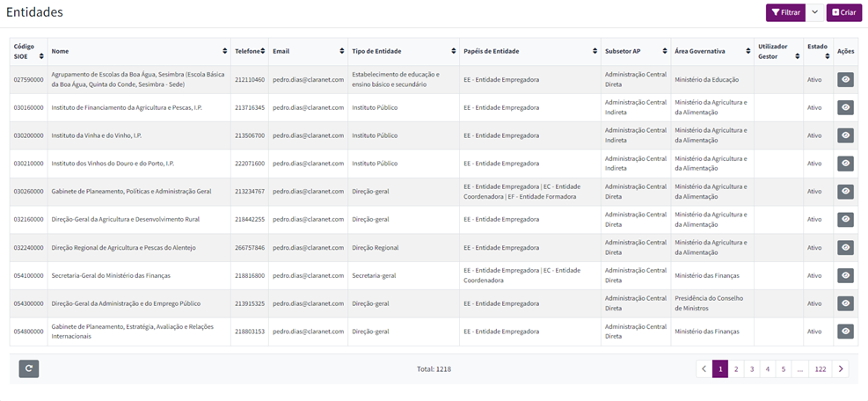Open the Filtrar dropdown arrow
Image resolution: width=868 pixels, height=401 pixels.
814,12
